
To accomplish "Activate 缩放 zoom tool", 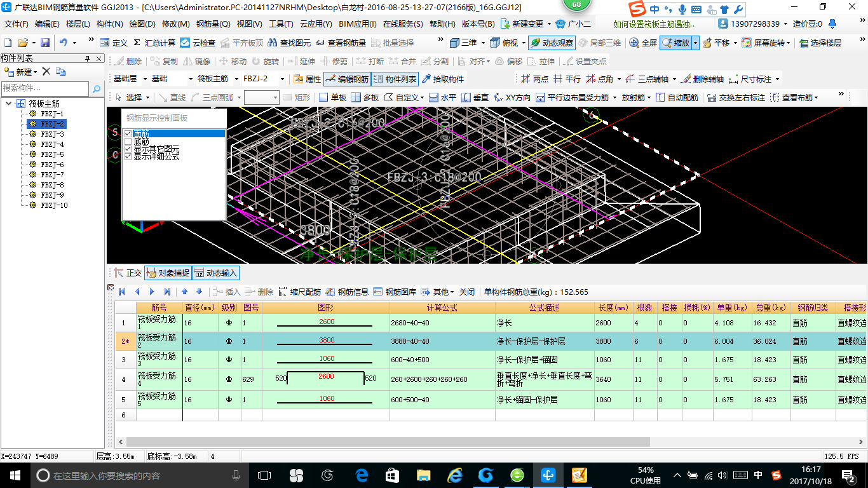I will point(675,43).
